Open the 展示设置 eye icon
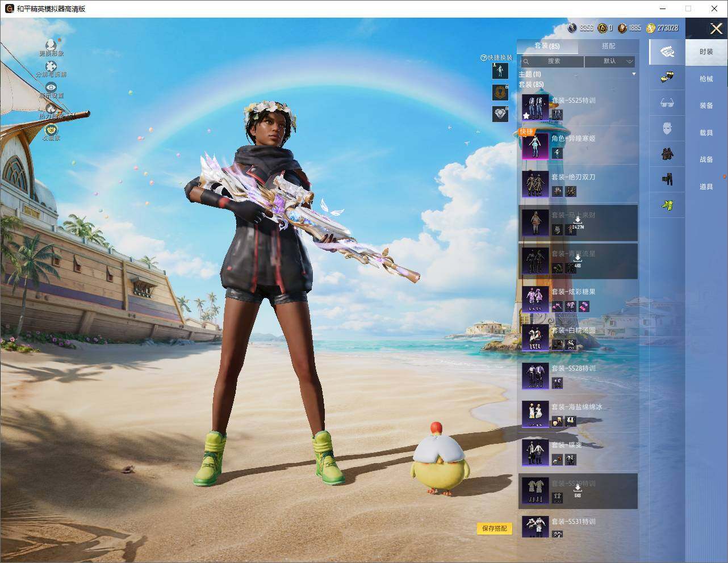 click(x=51, y=87)
